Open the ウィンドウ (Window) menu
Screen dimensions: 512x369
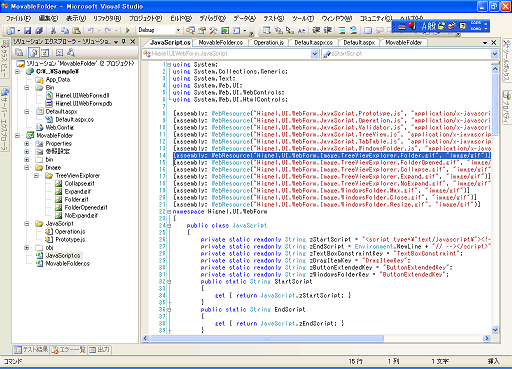pyautogui.click(x=337, y=18)
